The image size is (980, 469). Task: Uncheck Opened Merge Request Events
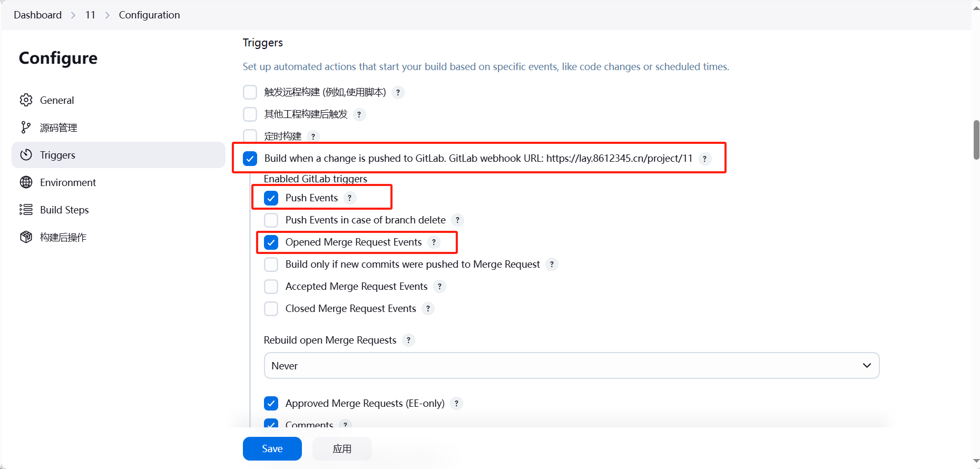point(271,242)
